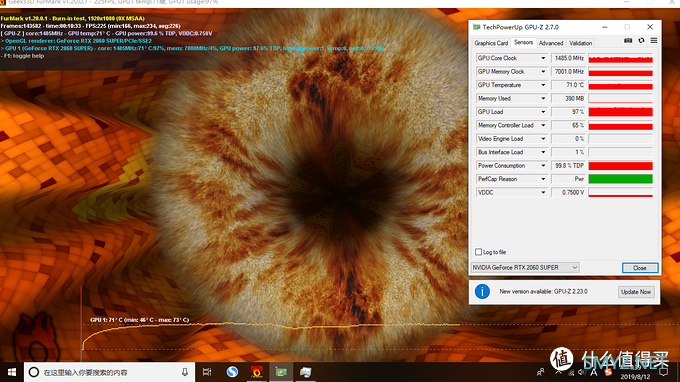Click the microphone icon in search box
This screenshot has width=680, height=382.
pyautogui.click(x=185, y=372)
